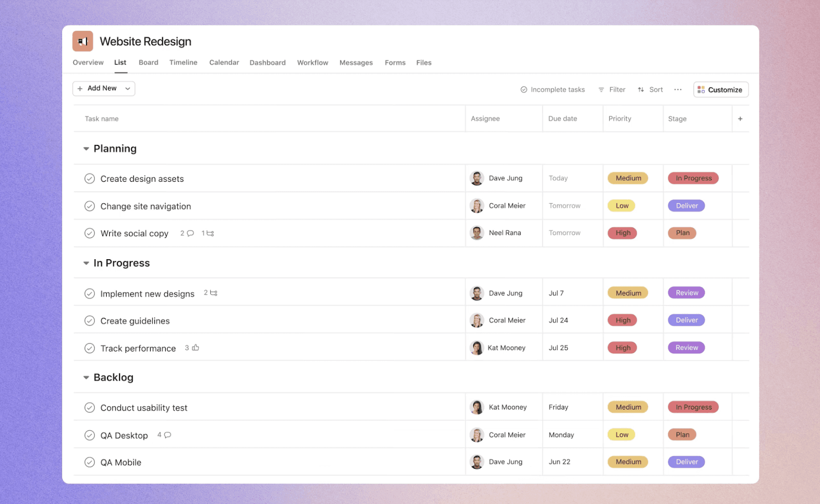Collapse the Planning section

[x=86, y=149]
